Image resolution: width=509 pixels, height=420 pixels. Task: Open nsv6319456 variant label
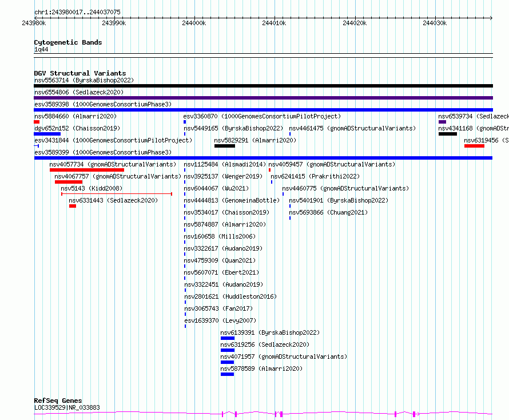pyautogui.click(x=486, y=140)
